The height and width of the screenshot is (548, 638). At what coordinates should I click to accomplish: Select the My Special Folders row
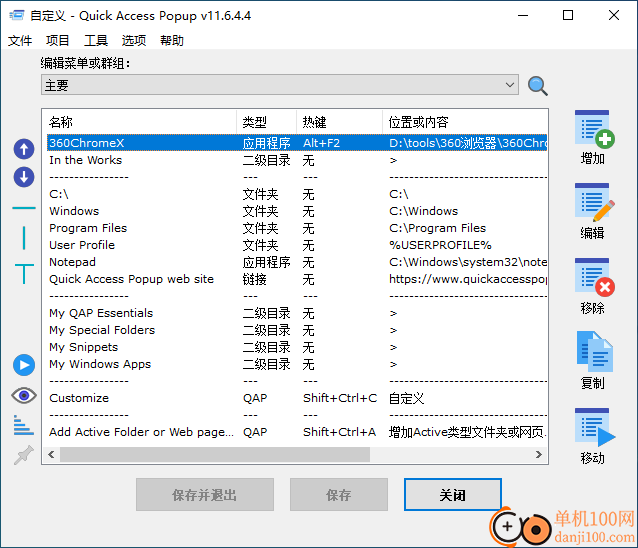pos(297,330)
